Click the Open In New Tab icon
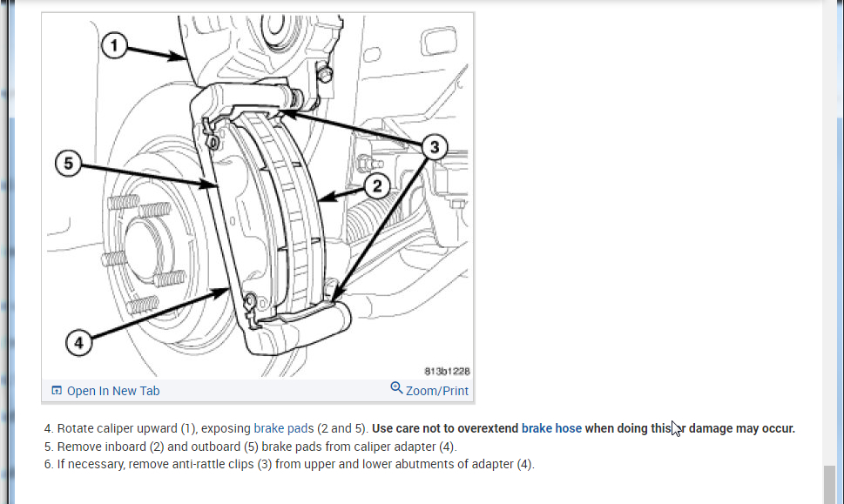The image size is (844, 504). point(57,391)
